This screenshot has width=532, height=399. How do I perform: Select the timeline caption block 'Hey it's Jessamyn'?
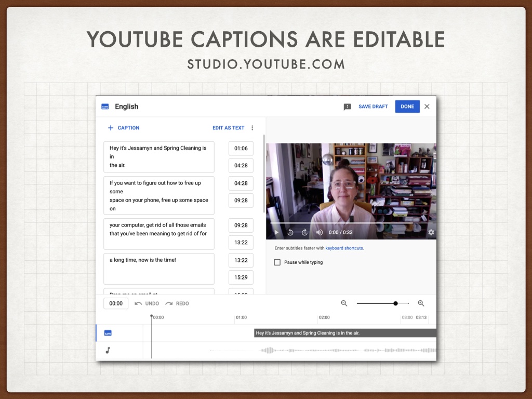(345, 333)
